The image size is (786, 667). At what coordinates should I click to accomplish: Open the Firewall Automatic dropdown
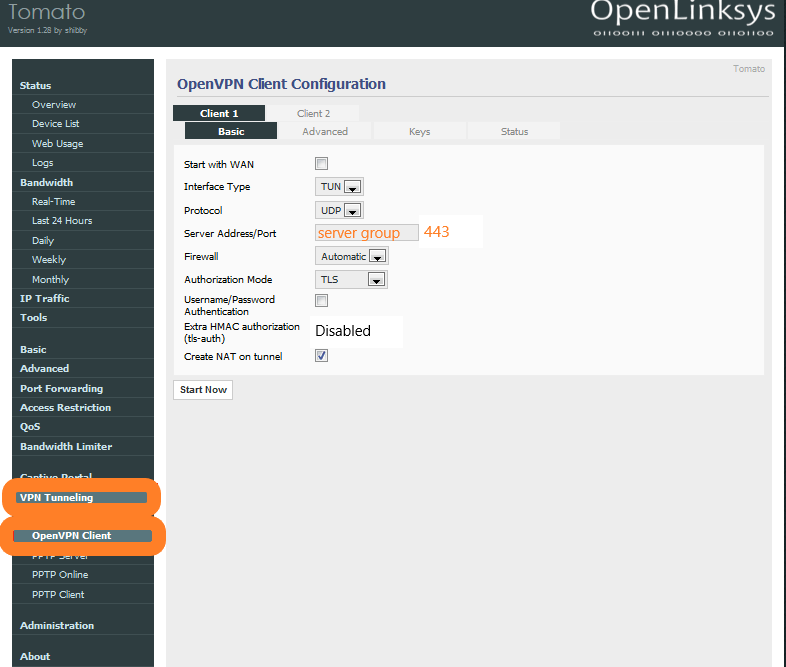(352, 256)
